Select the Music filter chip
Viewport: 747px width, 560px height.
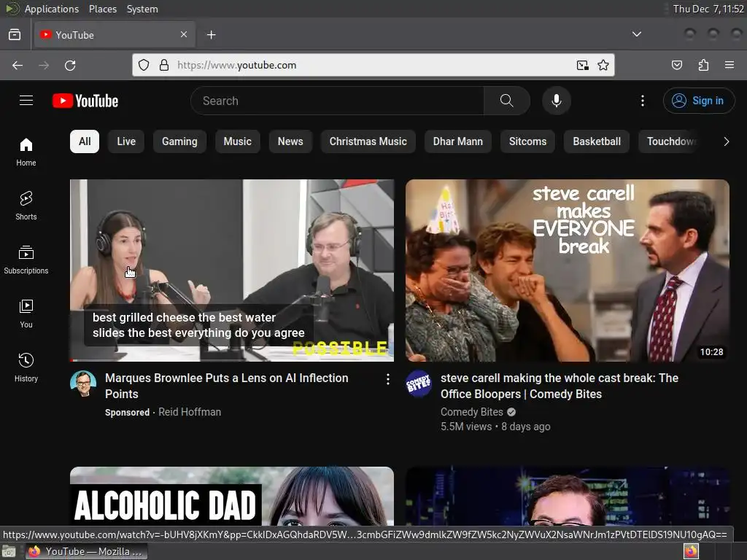[237, 141]
